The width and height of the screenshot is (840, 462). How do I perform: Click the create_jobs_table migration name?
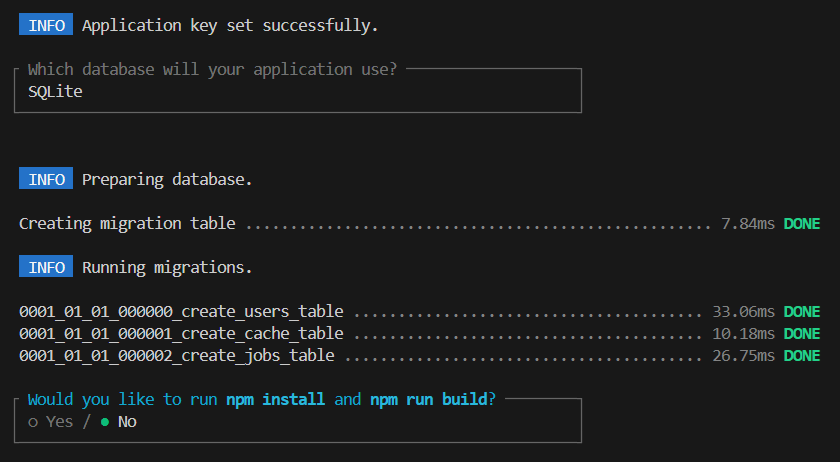[x=176, y=356]
